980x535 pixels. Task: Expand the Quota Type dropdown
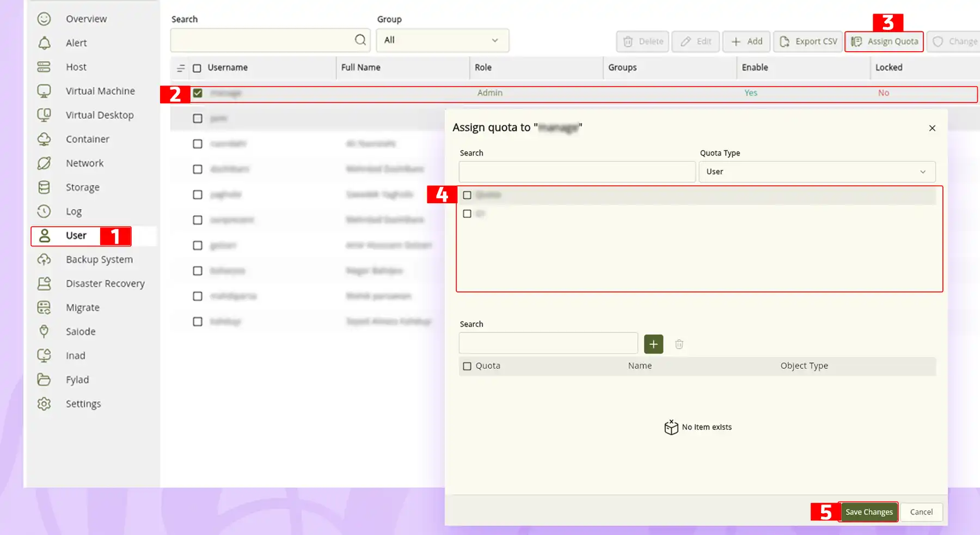tap(817, 172)
